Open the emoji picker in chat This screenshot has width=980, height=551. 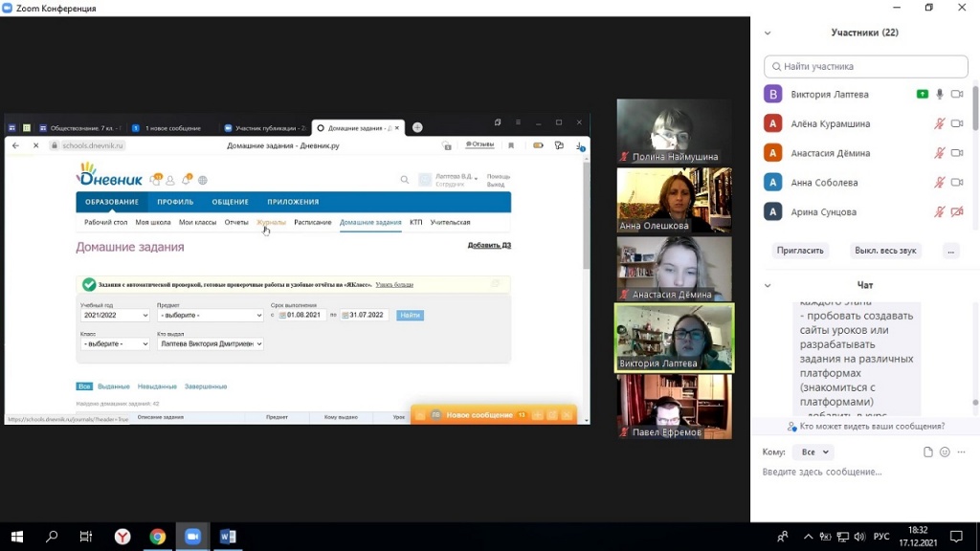(945, 452)
